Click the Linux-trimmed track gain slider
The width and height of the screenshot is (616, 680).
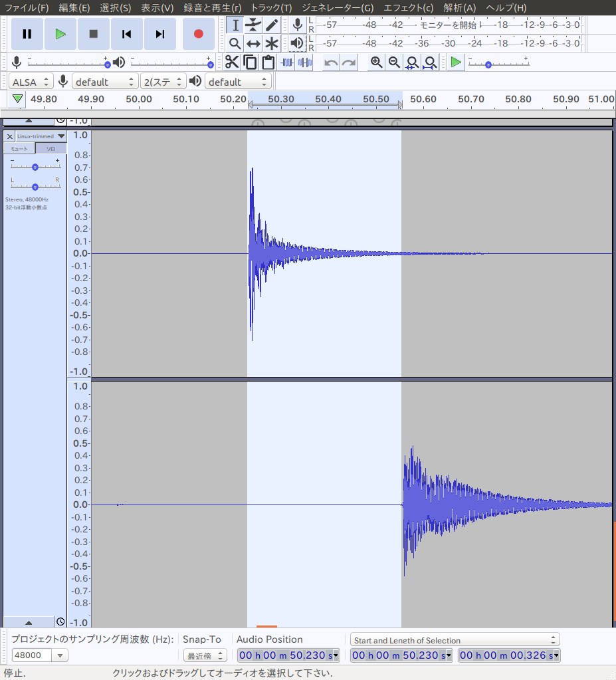coord(35,166)
